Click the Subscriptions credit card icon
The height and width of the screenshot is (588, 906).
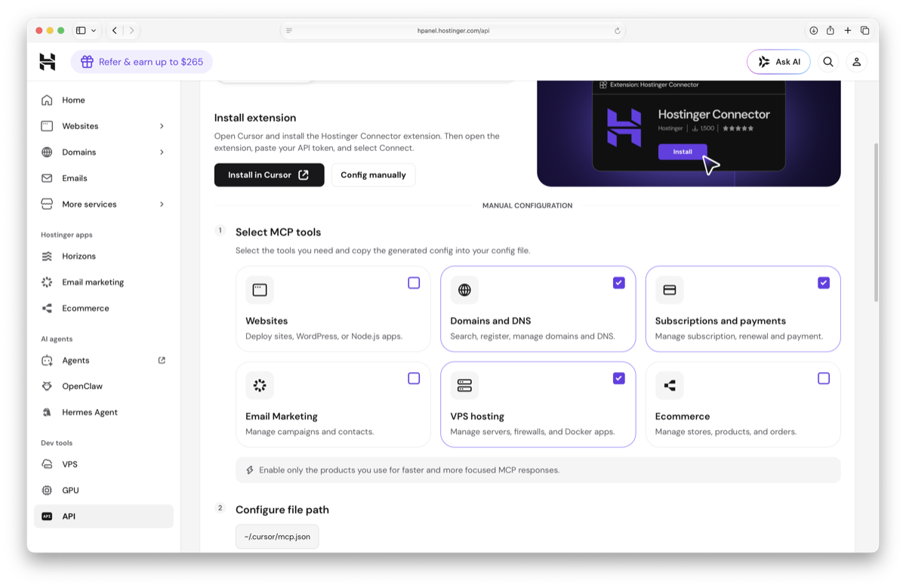tap(669, 290)
